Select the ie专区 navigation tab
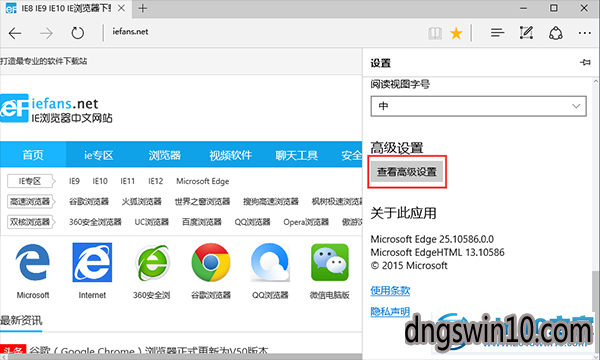The height and width of the screenshot is (360, 600). [x=99, y=155]
